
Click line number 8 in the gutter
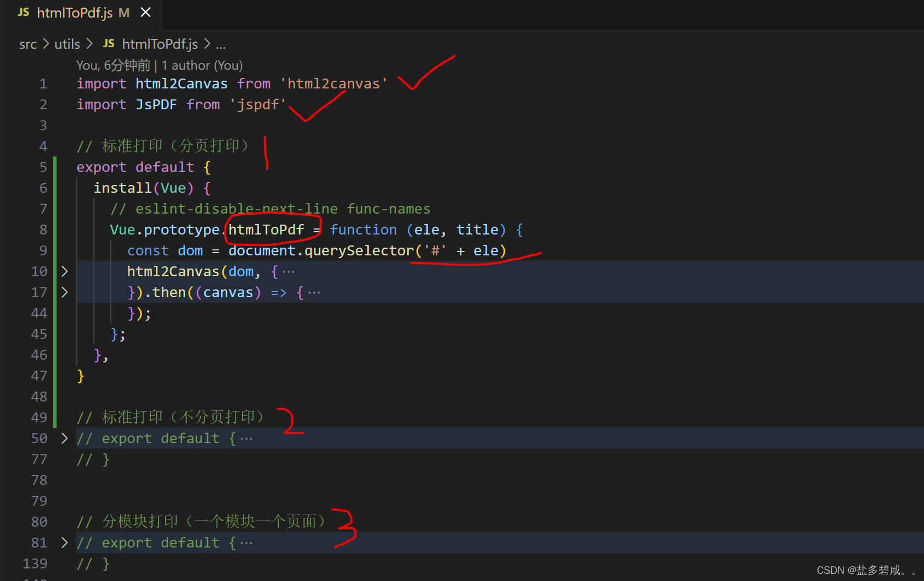coord(43,230)
